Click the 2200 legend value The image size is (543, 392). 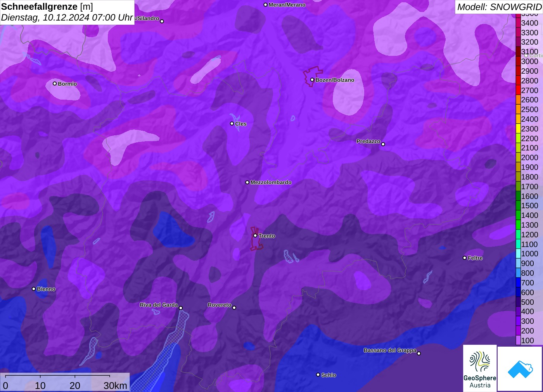point(529,138)
